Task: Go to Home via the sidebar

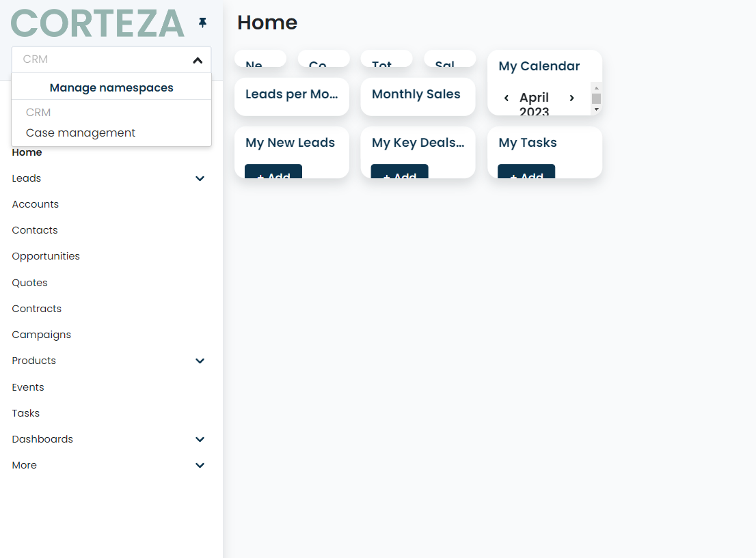Action: pos(27,152)
